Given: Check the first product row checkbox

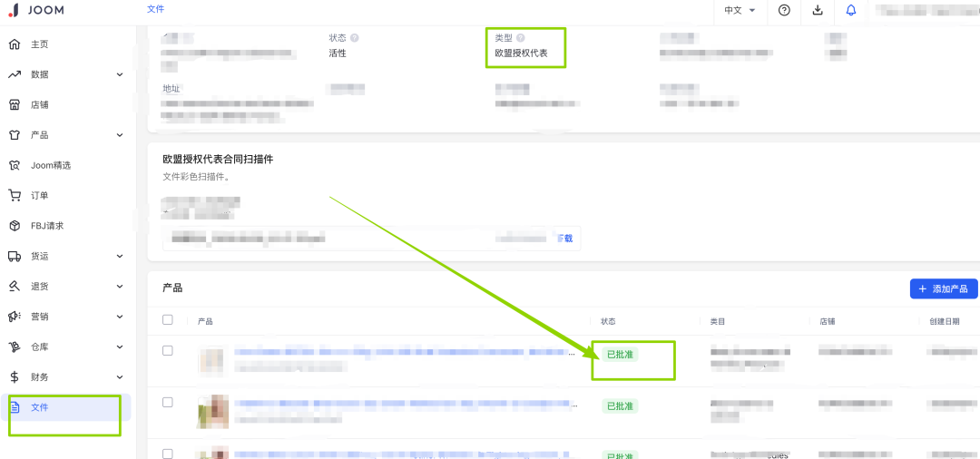Looking at the screenshot, I should (x=168, y=350).
